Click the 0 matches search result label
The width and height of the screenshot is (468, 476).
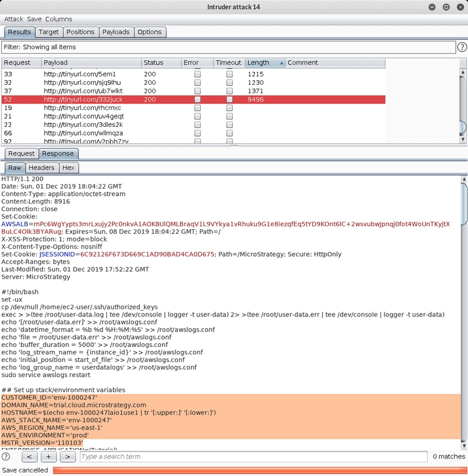tap(449, 457)
